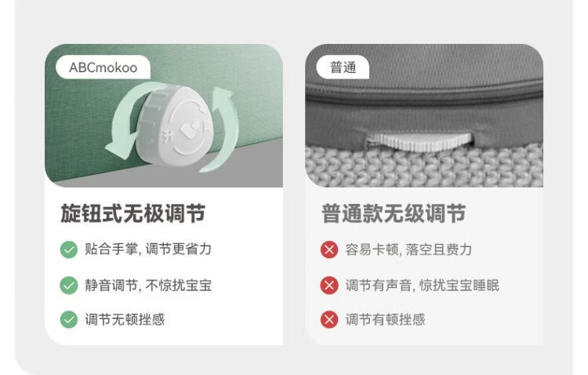Click the 普通款无级调节 heading
This screenshot has width=588, height=375.
(x=394, y=213)
